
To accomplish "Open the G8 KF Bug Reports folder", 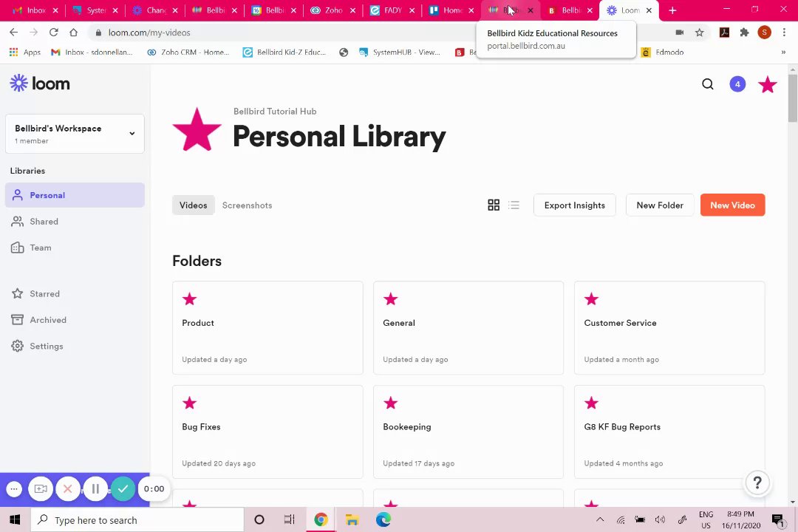I will 669,432.
